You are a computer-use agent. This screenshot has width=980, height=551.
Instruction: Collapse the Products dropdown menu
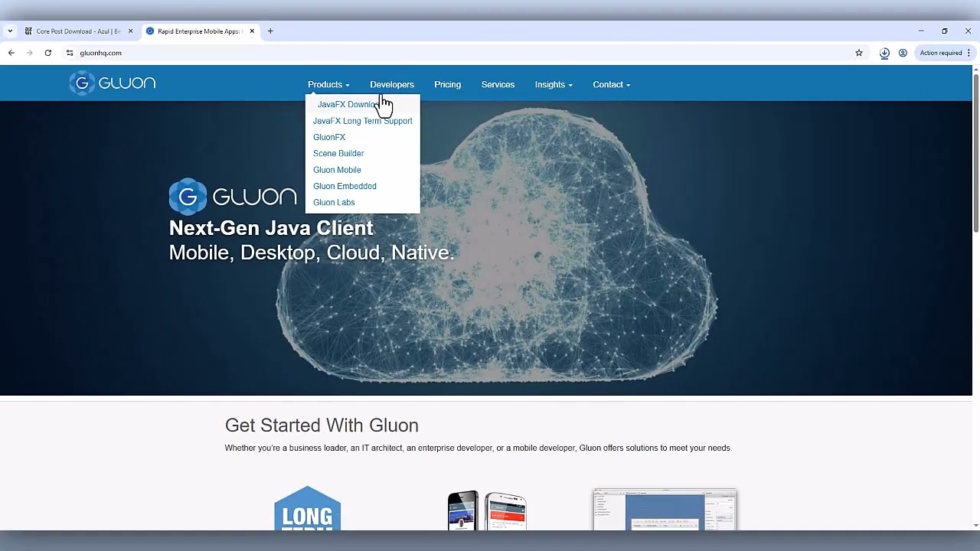(328, 85)
